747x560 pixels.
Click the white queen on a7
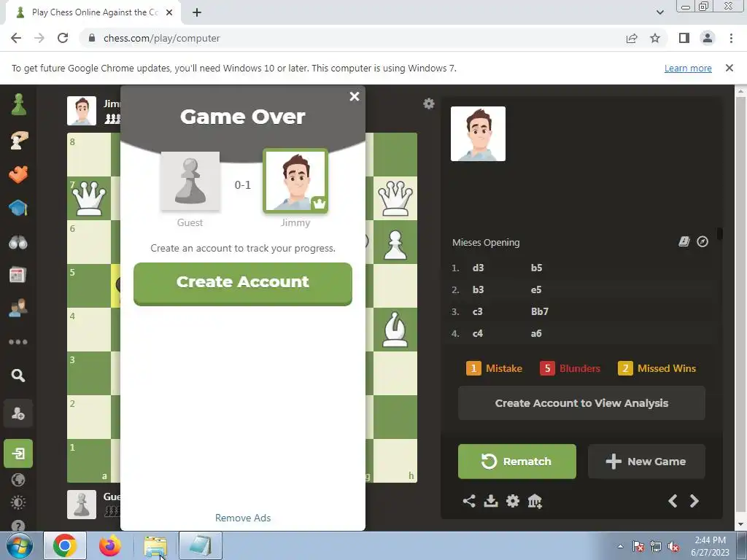click(x=89, y=198)
